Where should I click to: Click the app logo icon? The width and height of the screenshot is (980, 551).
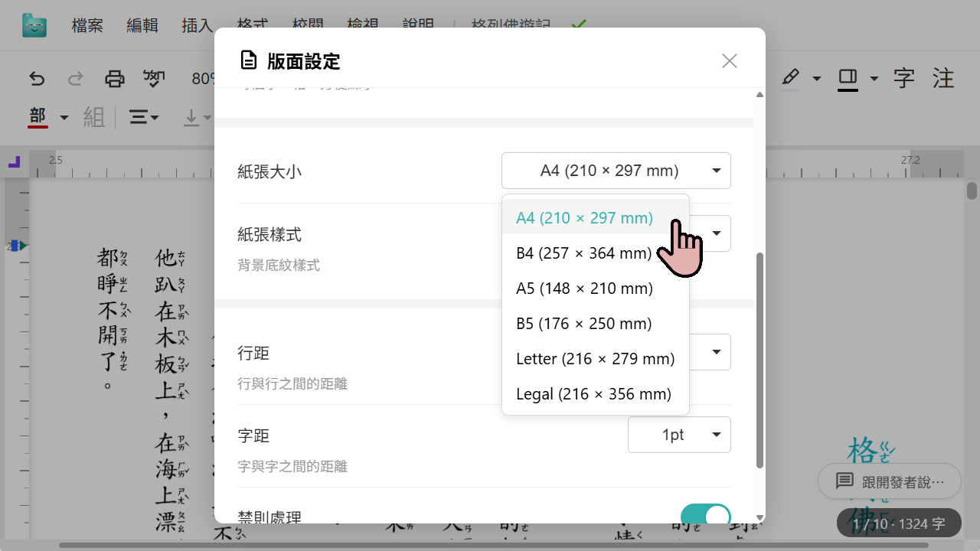(34, 25)
